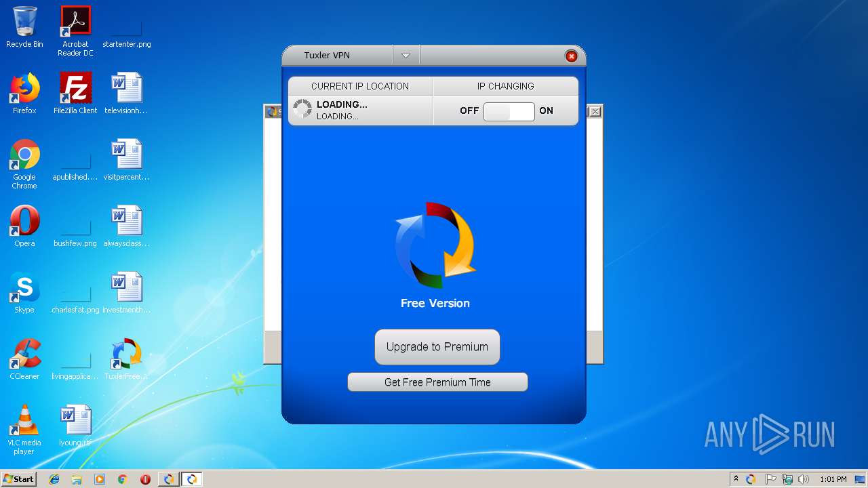Image resolution: width=868 pixels, height=488 pixels.
Task: Select startenter.png file on desktop
Action: (127, 28)
